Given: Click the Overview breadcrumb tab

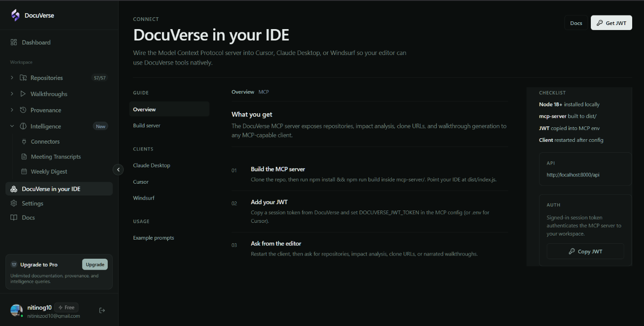Looking at the screenshot, I should pyautogui.click(x=243, y=92).
